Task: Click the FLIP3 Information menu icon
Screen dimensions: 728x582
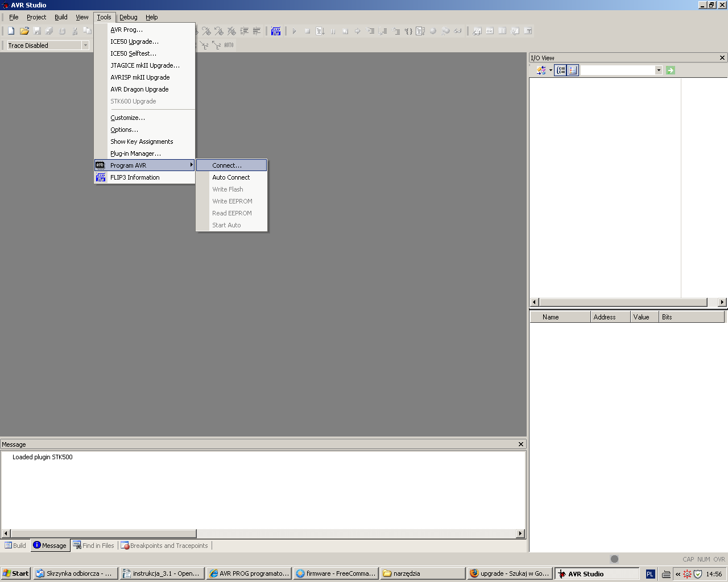Action: [101, 177]
